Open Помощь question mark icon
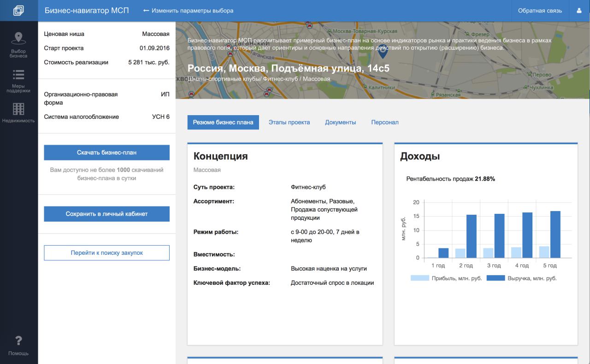Screen dimensions: 590x364 18,341
